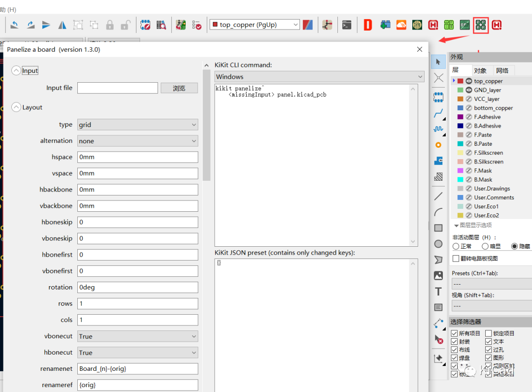The image size is (532, 392).
Task: Close the Panelize a board dialog
Action: pyautogui.click(x=420, y=49)
